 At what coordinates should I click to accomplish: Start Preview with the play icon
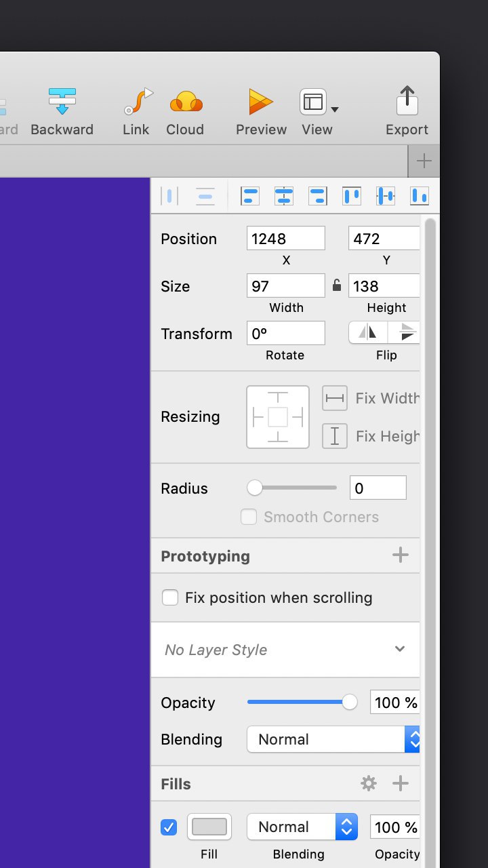click(x=261, y=102)
